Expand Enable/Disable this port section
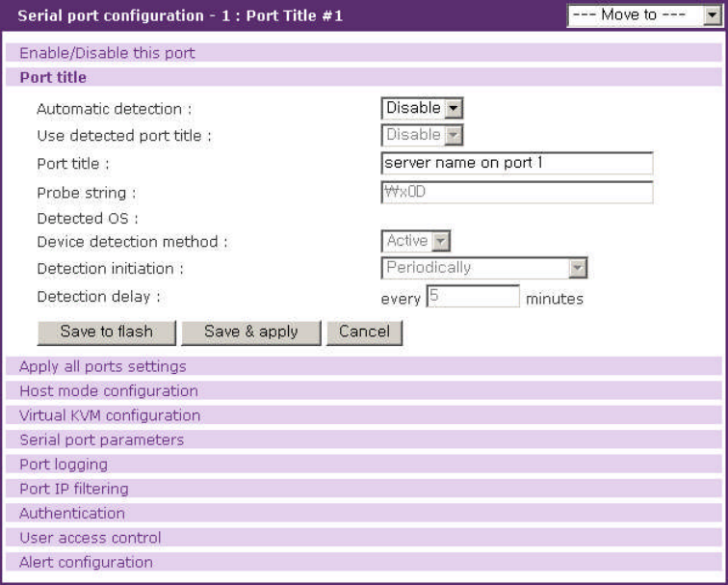 click(x=107, y=53)
